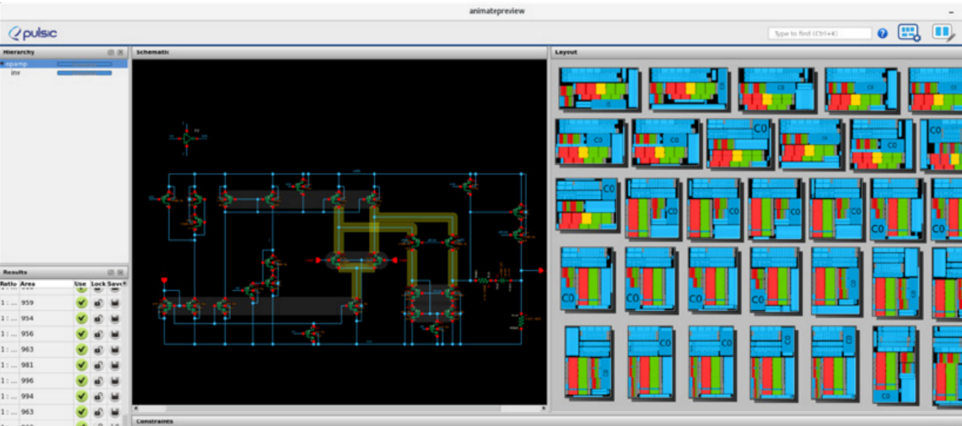The width and height of the screenshot is (962, 426).
Task: Select the first layout thumbnail in fourth row
Action: tap(586, 278)
